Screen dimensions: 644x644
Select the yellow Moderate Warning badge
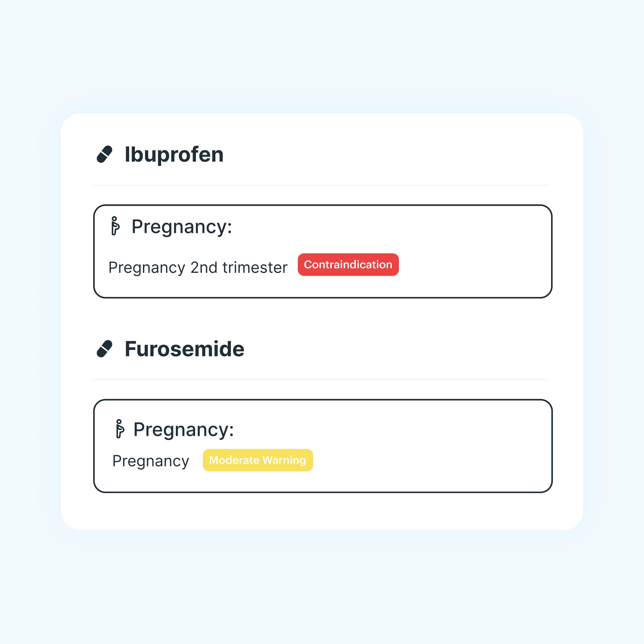point(258,460)
